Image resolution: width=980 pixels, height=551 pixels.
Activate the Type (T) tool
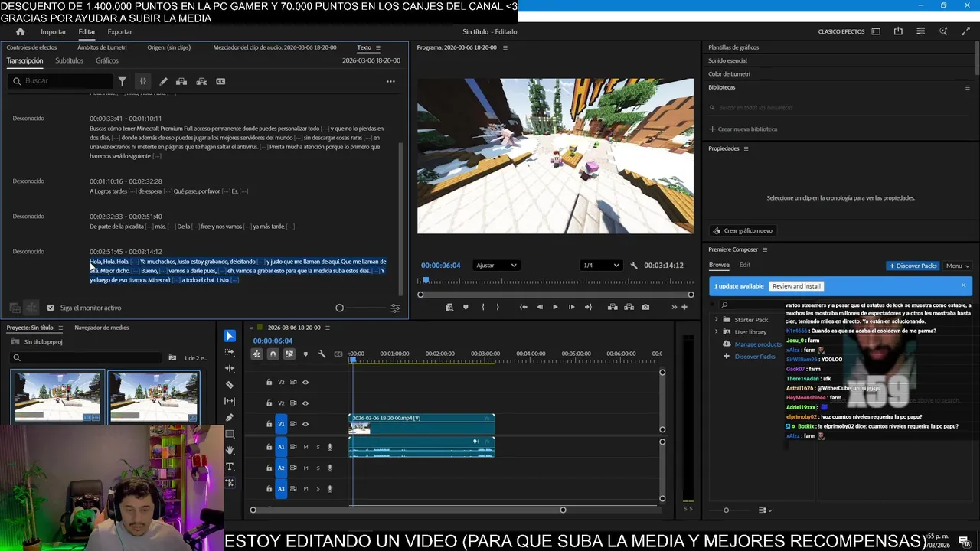(x=230, y=467)
